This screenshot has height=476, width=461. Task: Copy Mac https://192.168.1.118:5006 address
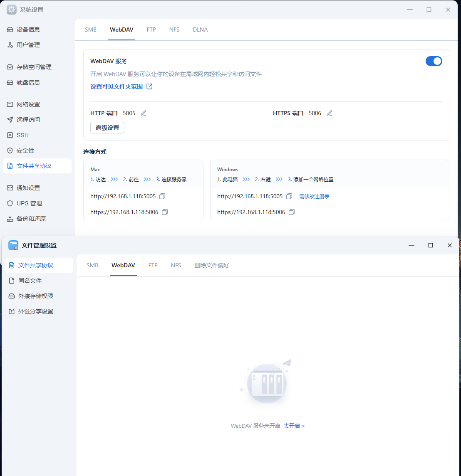coord(165,212)
